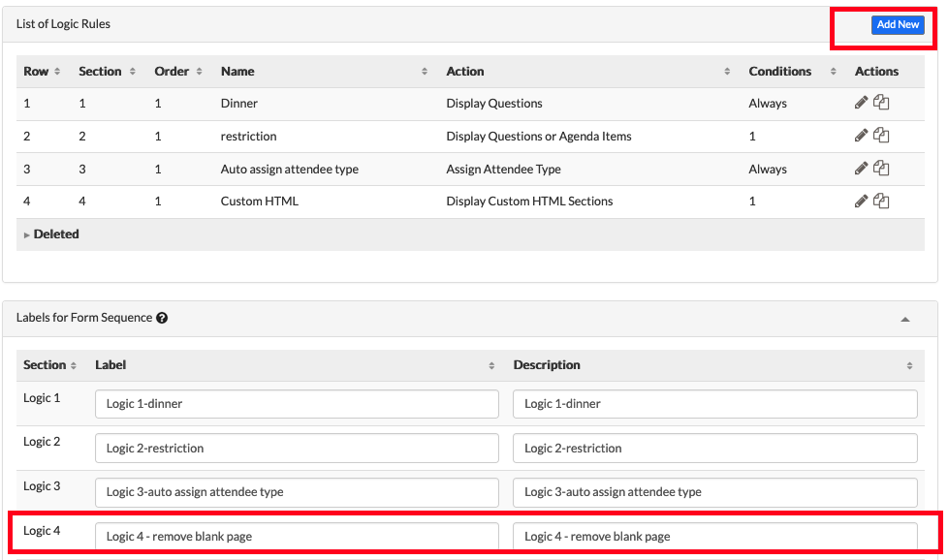Image resolution: width=948 pixels, height=560 pixels.
Task: Click the 'Logic 4' section label
Action: (x=42, y=530)
